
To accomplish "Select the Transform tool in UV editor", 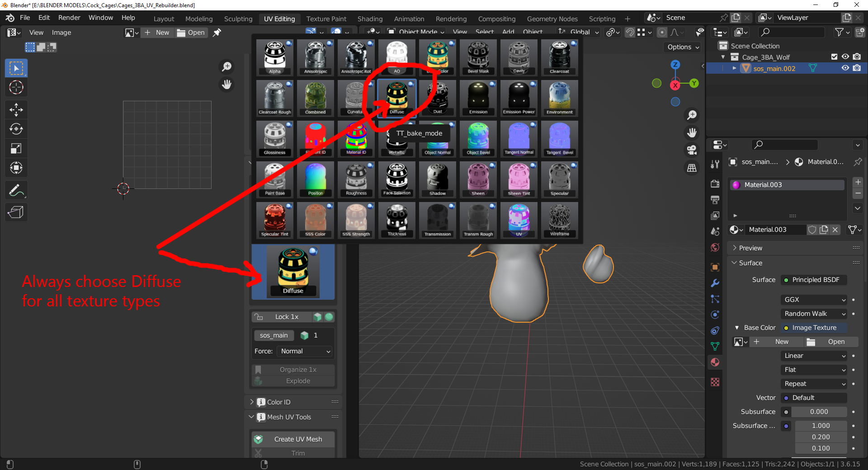I will 16,168.
